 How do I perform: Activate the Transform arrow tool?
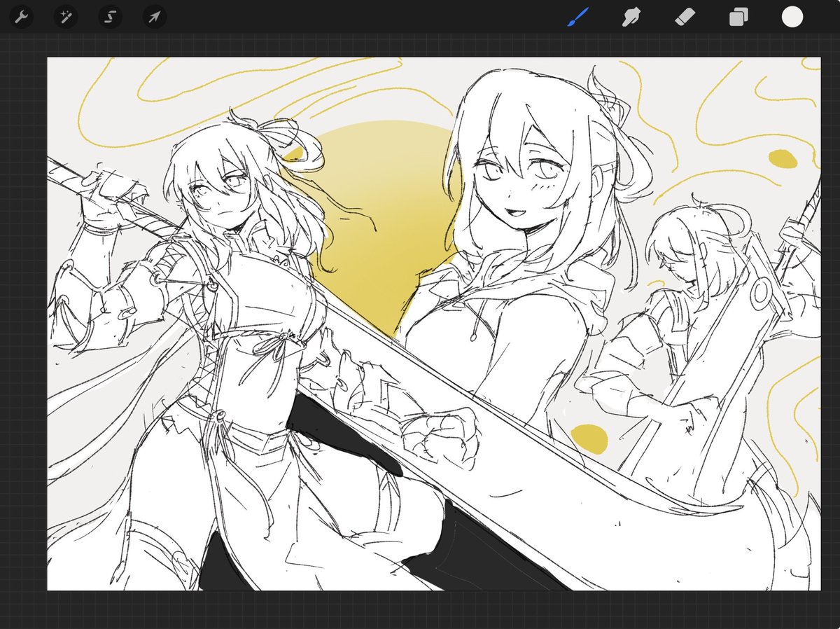154,17
